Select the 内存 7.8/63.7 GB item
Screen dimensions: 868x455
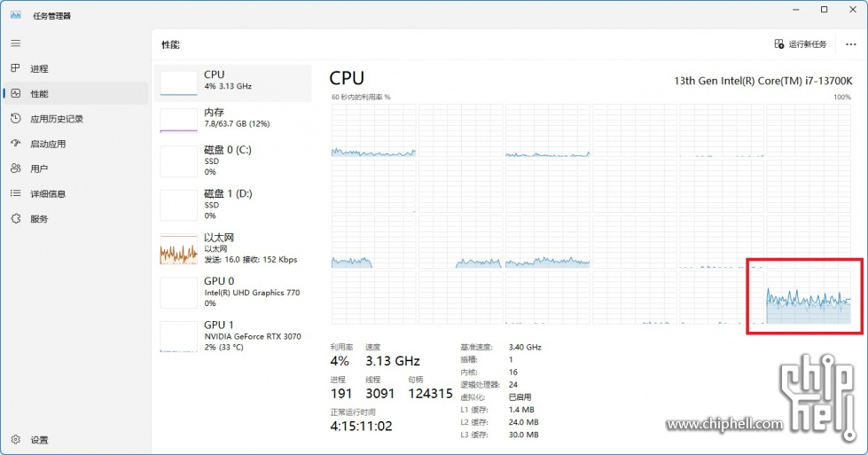click(x=233, y=120)
